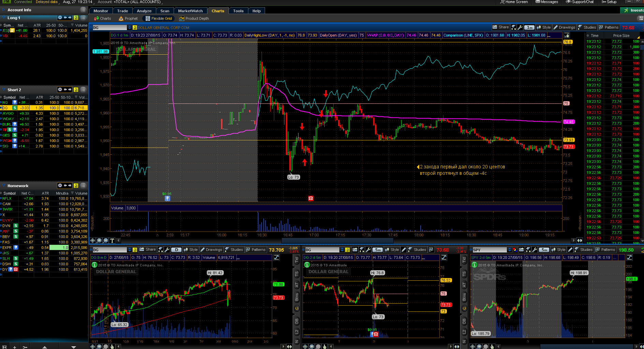Open Account Info panel list menu icon
The width and height of the screenshot is (644, 349).
click(x=83, y=10)
